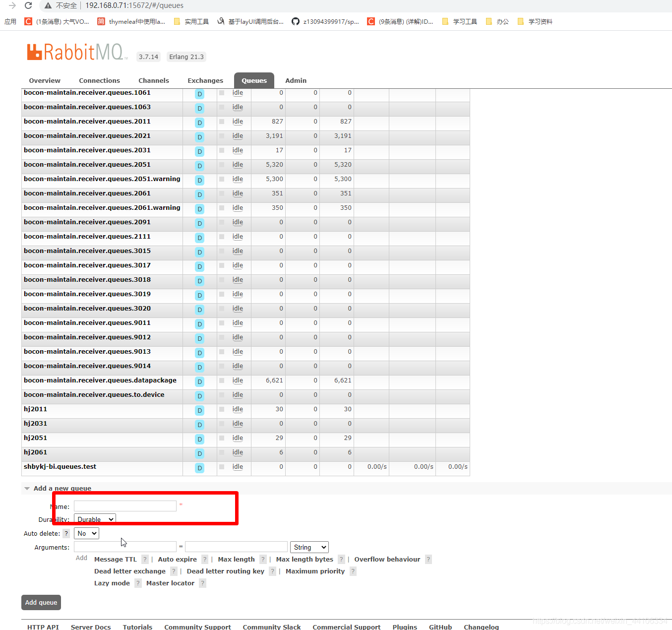Open help icon next to Lazy mode
Screen dimensions: 672x630
point(138,583)
